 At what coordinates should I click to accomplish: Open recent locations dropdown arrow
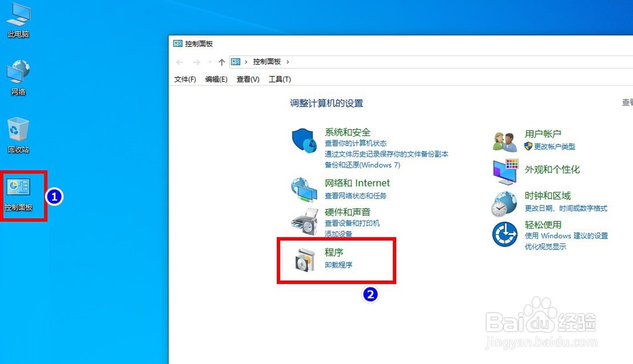click(210, 62)
